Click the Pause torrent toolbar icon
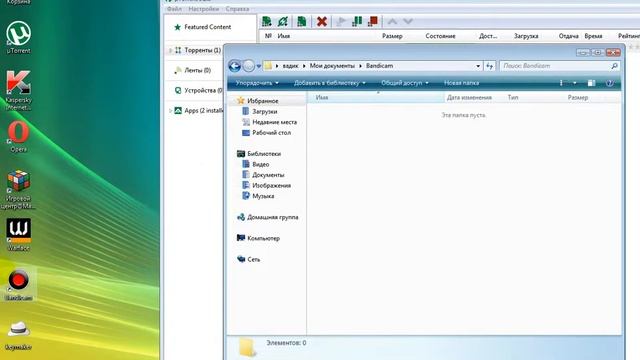Screen dimensions: 640x360 pyautogui.click(x=357, y=21)
